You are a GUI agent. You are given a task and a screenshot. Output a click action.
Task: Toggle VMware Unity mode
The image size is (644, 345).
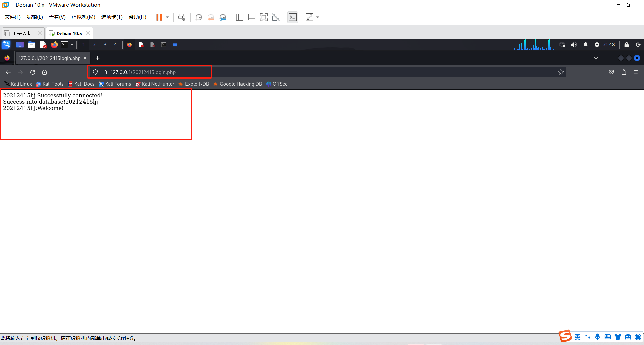276,17
